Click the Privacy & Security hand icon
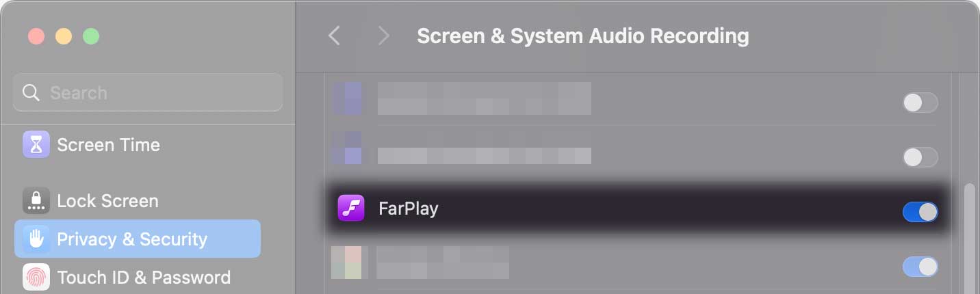980x294 pixels. point(36,239)
